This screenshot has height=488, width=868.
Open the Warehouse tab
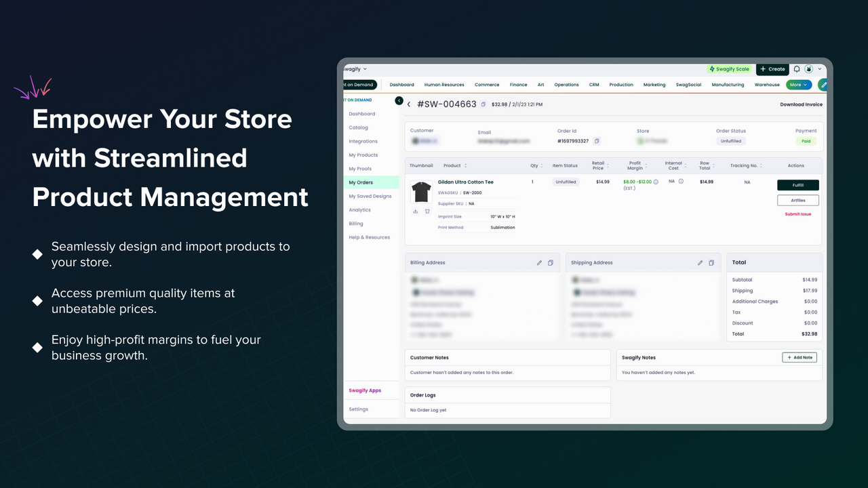pos(767,85)
